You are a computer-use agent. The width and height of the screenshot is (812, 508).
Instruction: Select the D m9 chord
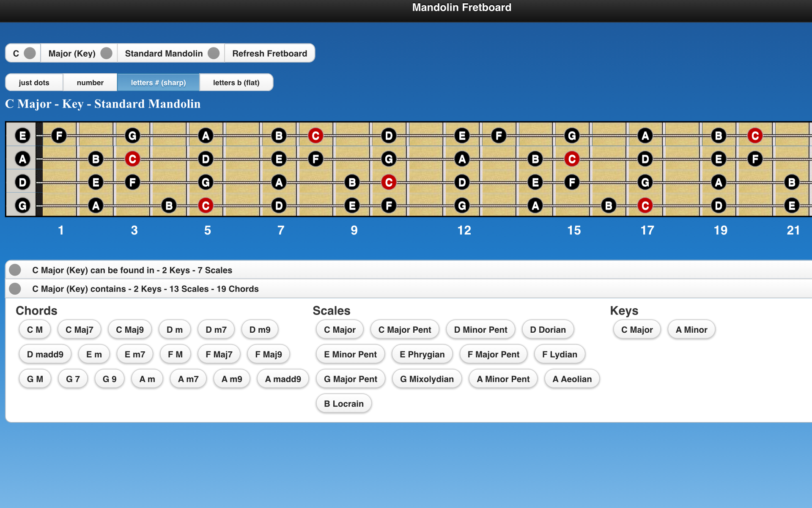259,329
